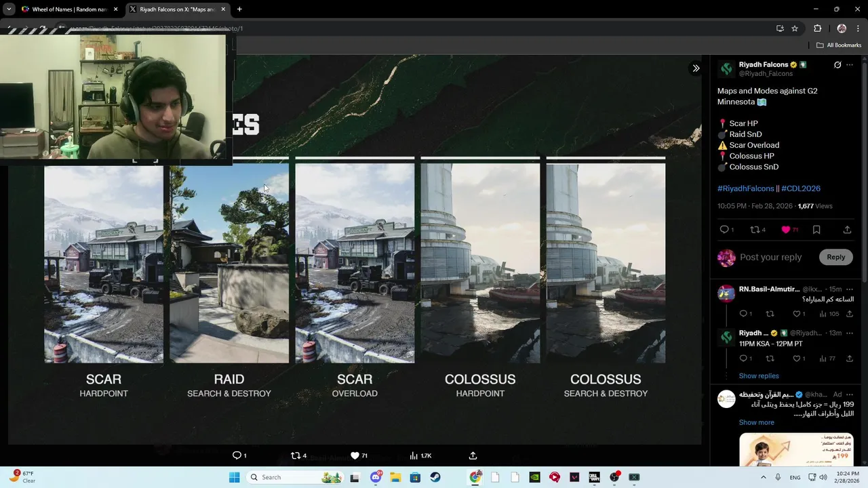
Task: Open more options on the Ad tweet
Action: [x=850, y=394]
